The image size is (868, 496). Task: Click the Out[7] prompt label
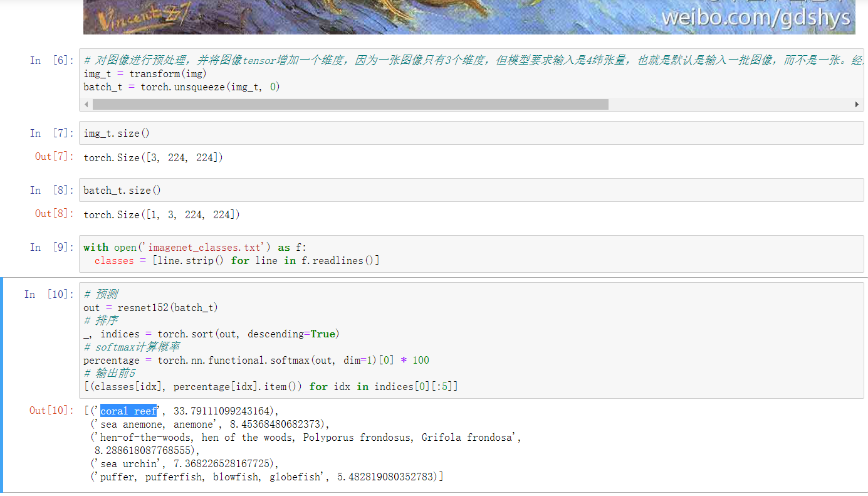(x=55, y=157)
